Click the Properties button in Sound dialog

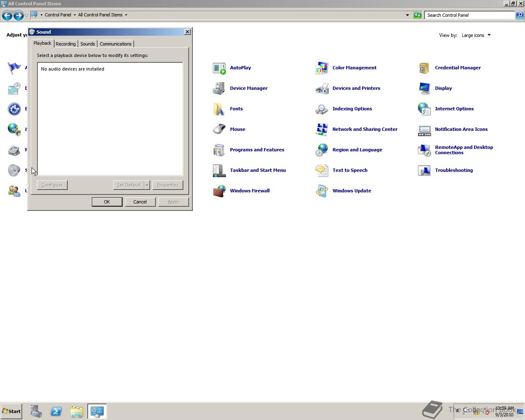click(x=168, y=185)
